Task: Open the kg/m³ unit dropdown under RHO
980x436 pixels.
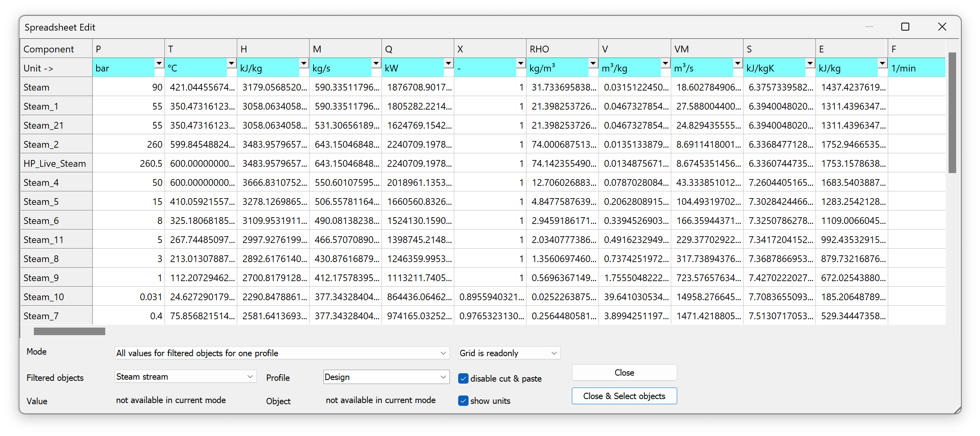Action: [x=593, y=64]
